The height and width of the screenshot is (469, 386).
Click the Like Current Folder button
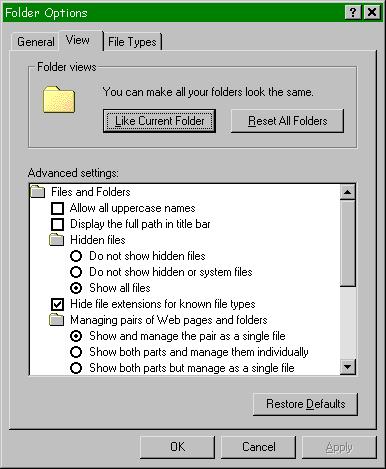[x=159, y=121]
